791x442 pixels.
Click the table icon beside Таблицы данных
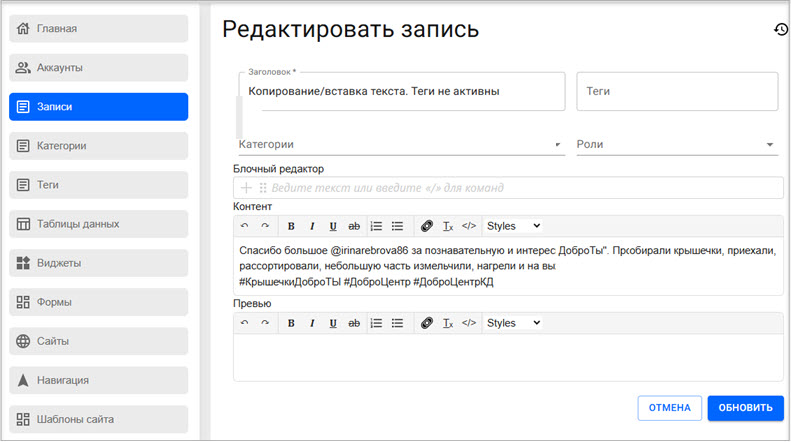point(23,224)
